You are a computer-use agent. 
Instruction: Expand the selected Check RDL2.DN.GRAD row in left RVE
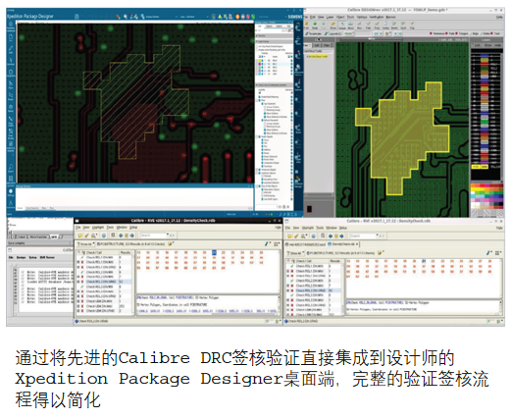pos(78,282)
